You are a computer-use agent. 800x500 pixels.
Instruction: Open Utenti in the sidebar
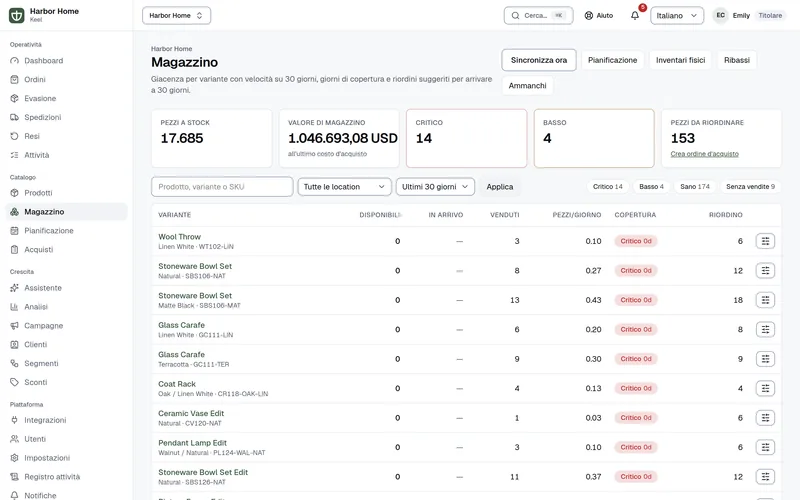point(66,439)
